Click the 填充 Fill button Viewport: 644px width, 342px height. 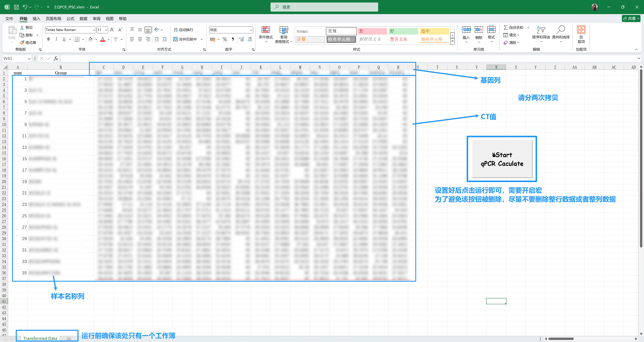click(512, 35)
